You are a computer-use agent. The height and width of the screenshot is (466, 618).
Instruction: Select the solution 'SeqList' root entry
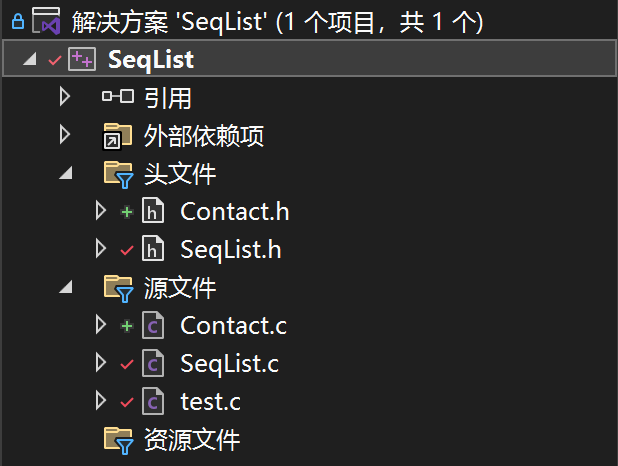(x=277, y=21)
